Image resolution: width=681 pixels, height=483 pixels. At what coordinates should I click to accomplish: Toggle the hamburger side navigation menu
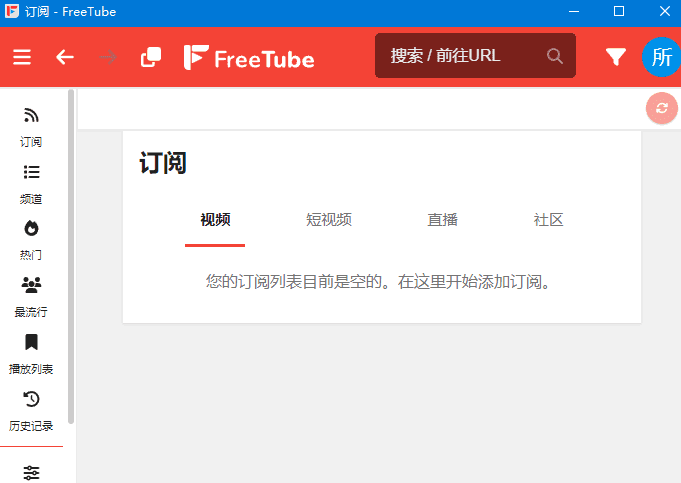22,57
